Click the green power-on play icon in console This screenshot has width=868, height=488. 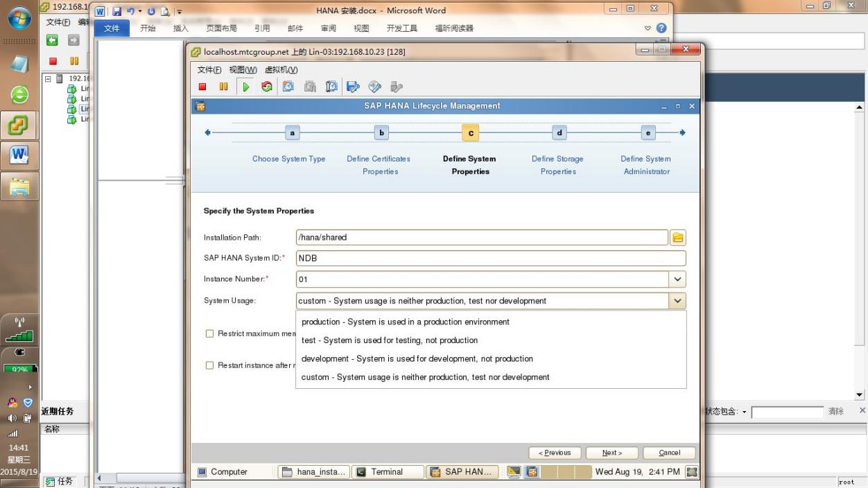(x=245, y=87)
